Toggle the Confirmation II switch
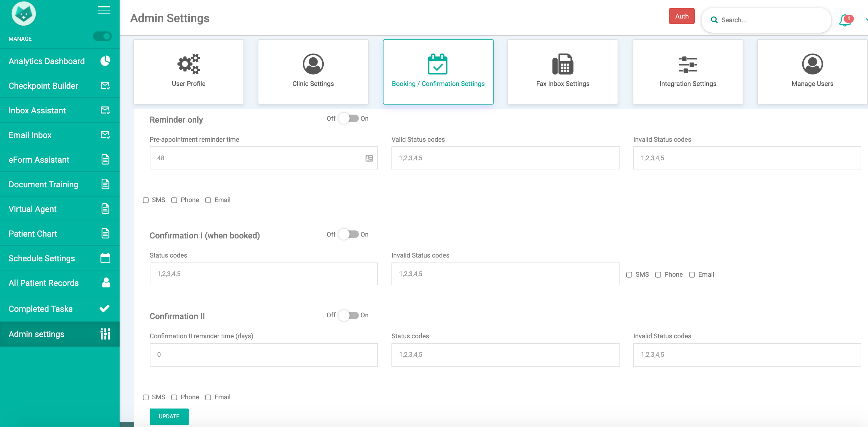Viewport: 868px width, 427px height. click(348, 315)
